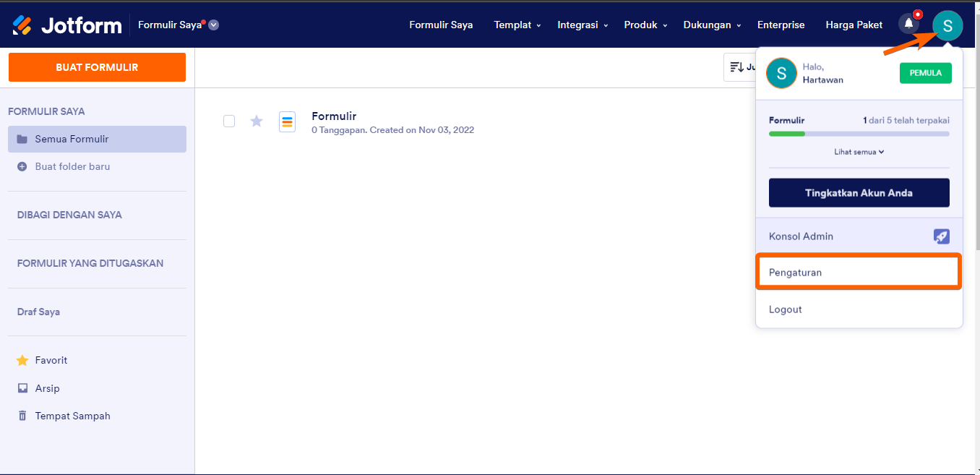The height and width of the screenshot is (475, 980).
Task: Click the PEMULA plan badge
Action: click(925, 73)
